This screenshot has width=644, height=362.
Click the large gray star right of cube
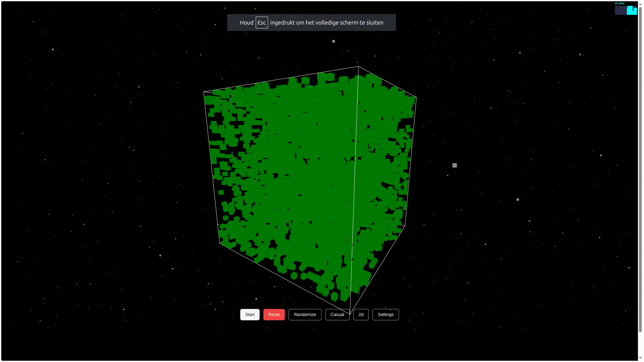click(454, 165)
